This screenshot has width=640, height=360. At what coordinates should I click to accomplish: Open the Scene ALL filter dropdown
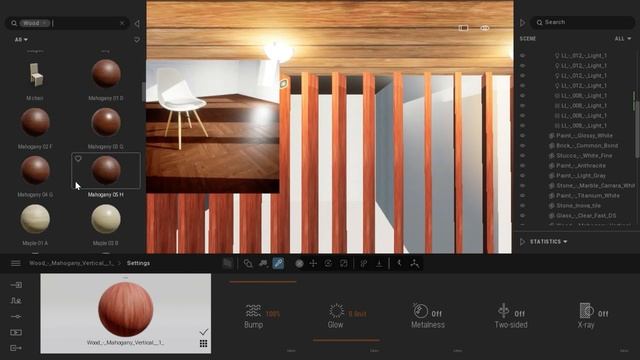coord(623,38)
